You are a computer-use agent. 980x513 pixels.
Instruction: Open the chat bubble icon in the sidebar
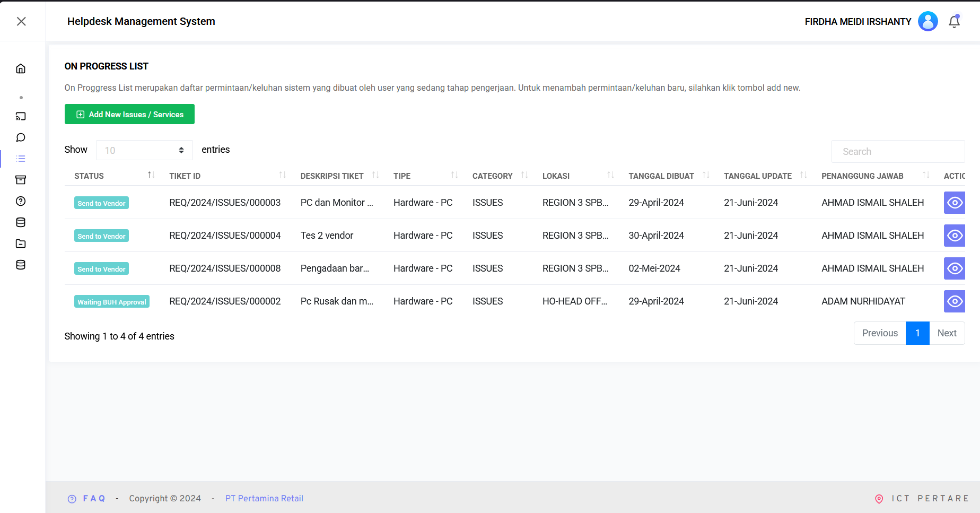[x=21, y=137]
